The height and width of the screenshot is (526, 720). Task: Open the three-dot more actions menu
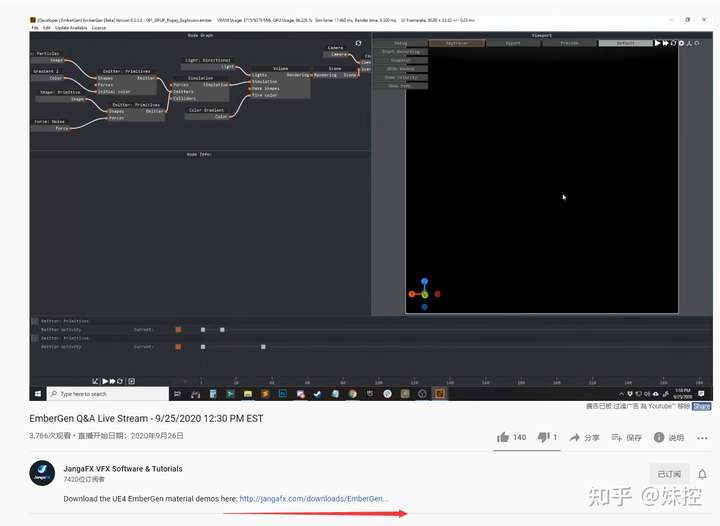click(702, 438)
